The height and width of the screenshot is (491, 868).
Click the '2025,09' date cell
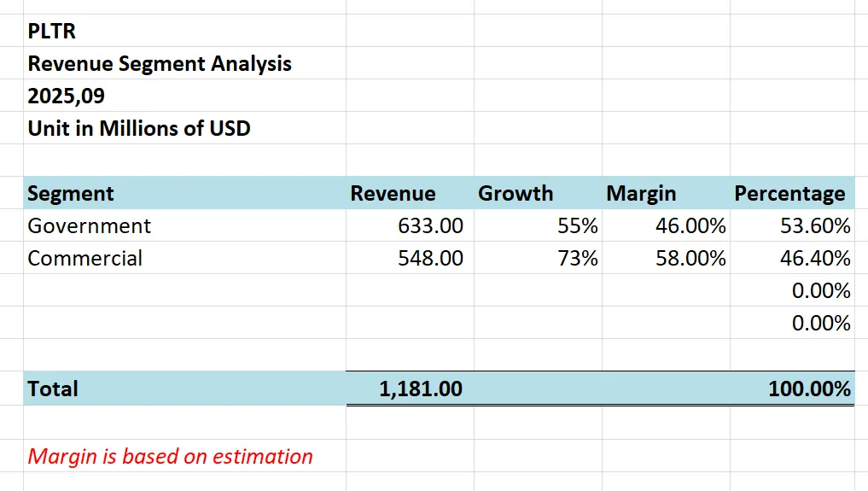(184, 96)
